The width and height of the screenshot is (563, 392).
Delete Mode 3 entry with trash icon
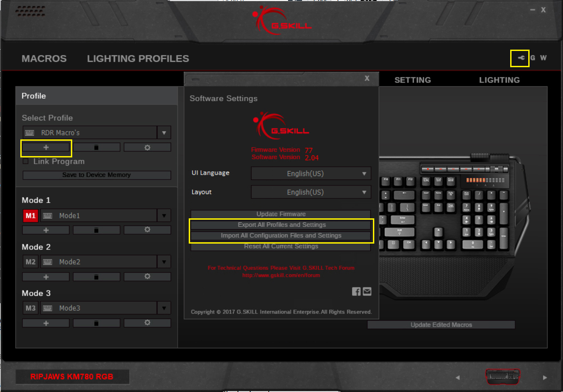(x=97, y=323)
